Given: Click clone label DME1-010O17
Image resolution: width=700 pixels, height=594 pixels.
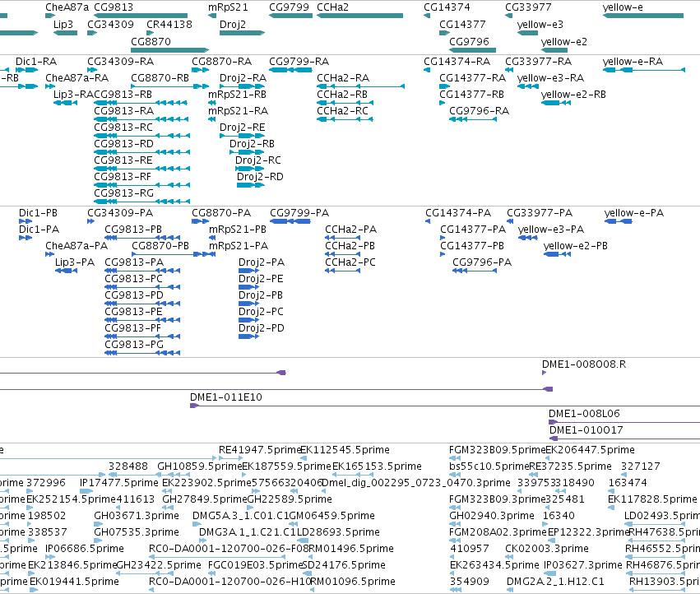Looking at the screenshot, I should pyautogui.click(x=586, y=430).
